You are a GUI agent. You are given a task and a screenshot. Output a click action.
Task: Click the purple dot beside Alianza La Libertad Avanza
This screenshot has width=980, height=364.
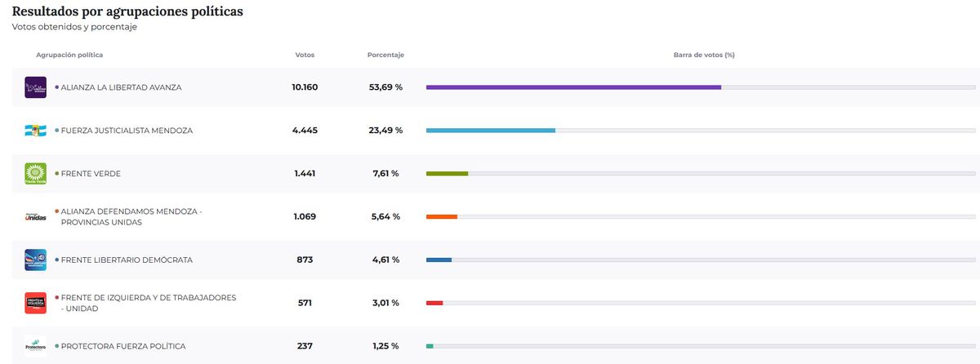point(56,87)
